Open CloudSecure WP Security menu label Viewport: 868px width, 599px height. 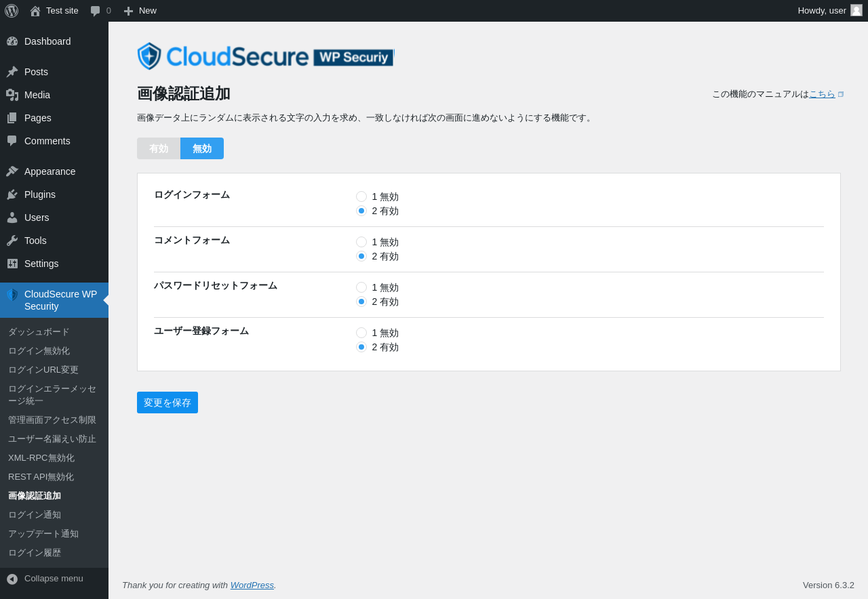pos(60,300)
